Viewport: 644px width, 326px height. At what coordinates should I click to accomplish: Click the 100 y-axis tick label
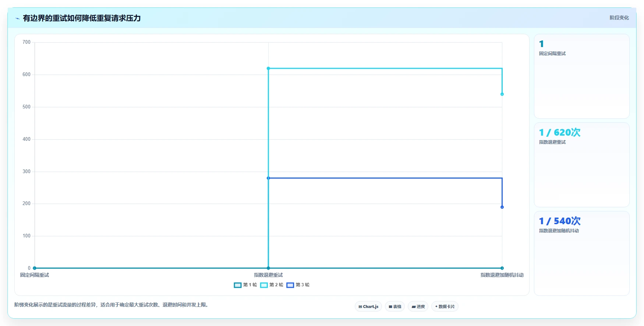pyautogui.click(x=26, y=236)
